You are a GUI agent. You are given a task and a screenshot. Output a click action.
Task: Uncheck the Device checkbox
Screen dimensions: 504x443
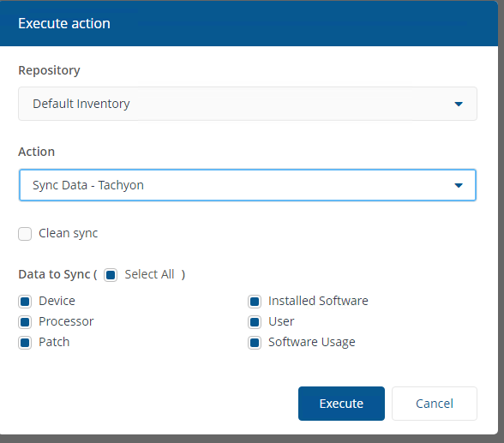coord(25,302)
